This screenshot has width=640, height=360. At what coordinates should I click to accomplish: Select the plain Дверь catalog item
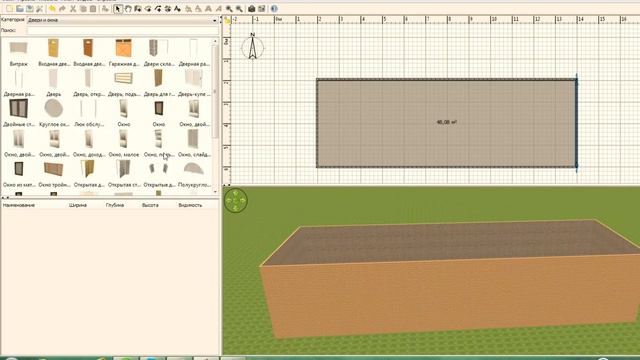[53, 83]
